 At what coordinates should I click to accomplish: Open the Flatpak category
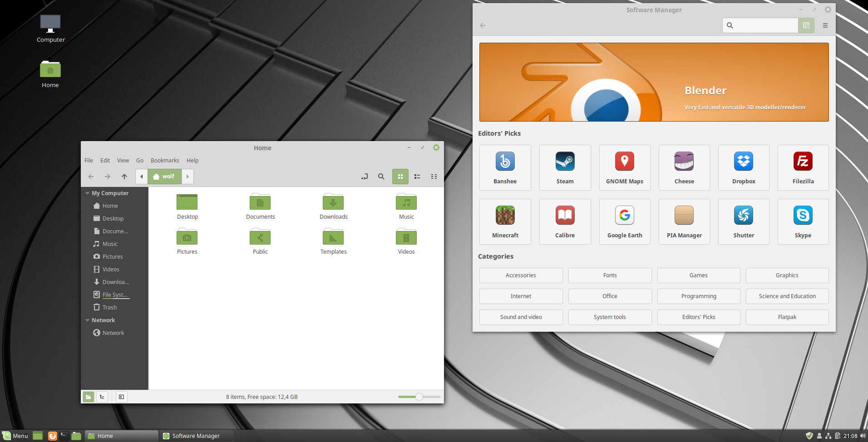pyautogui.click(x=787, y=317)
